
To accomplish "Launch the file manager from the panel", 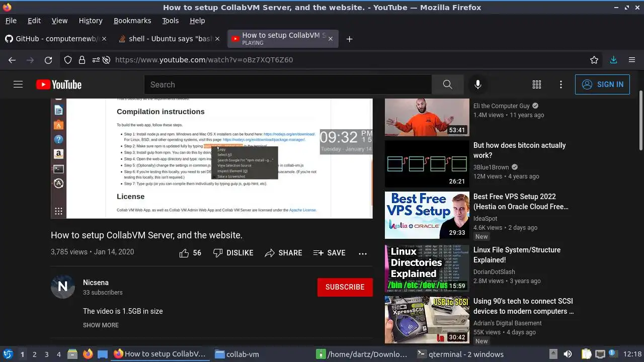I will pos(72,354).
